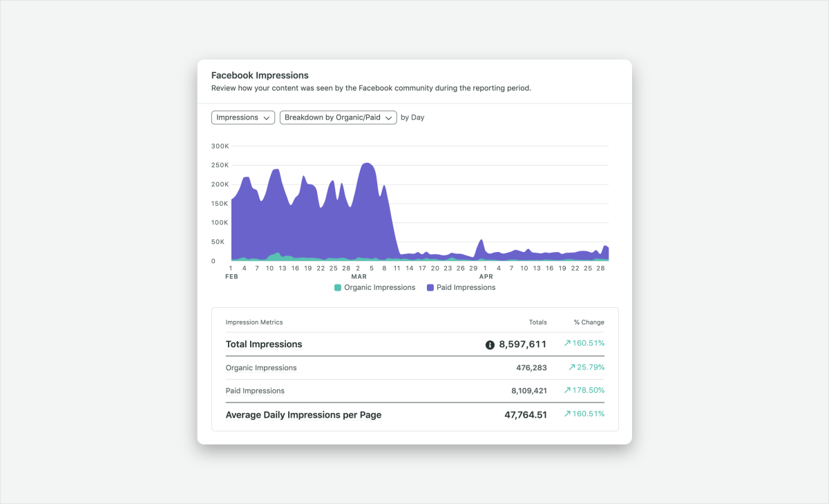Click Average Daily Impressions per Page label
Screen dimensions: 829x504
pyautogui.click(x=303, y=415)
